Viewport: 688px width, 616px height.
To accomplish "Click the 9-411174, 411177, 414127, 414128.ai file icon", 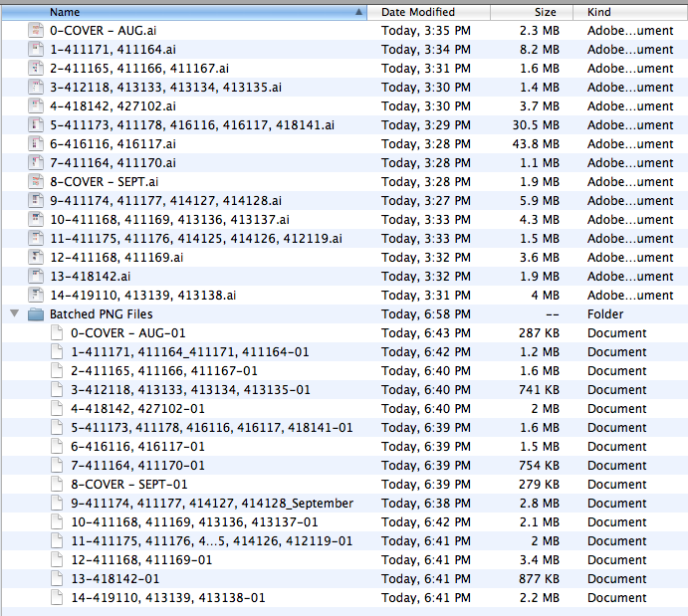I will click(x=36, y=200).
